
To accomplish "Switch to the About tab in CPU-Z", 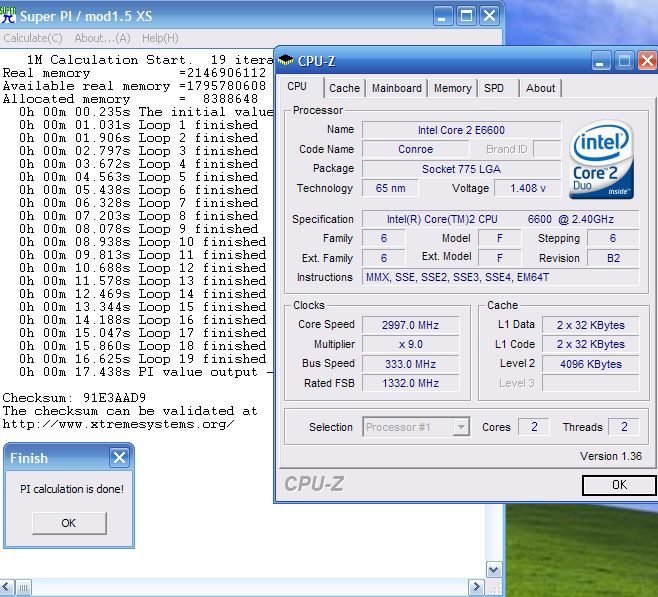I will point(540,88).
